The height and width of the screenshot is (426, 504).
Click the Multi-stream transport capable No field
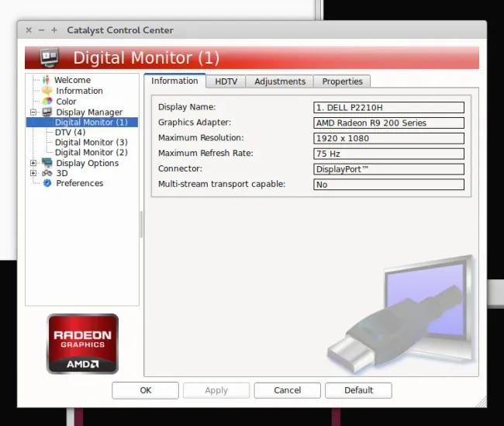point(388,185)
